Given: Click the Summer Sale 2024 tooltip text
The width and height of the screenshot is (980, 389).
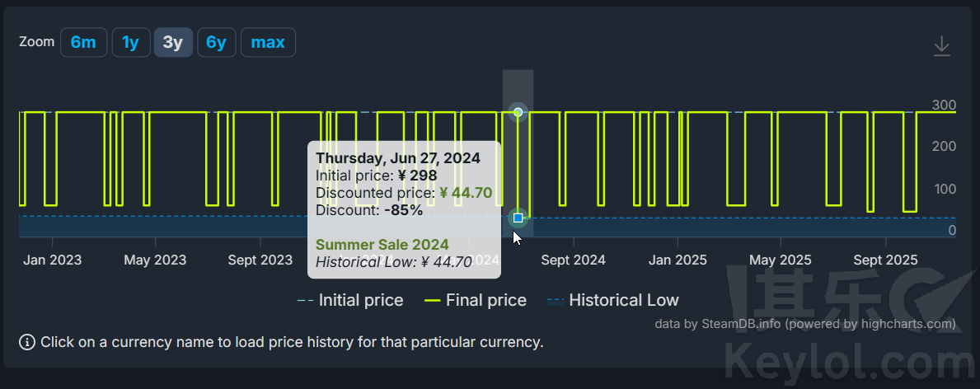Looking at the screenshot, I should pyautogui.click(x=382, y=245).
